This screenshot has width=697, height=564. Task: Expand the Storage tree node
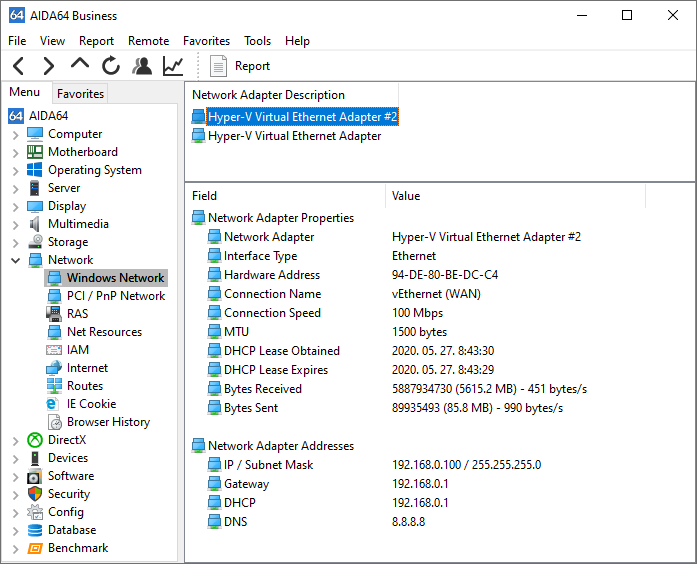16,243
